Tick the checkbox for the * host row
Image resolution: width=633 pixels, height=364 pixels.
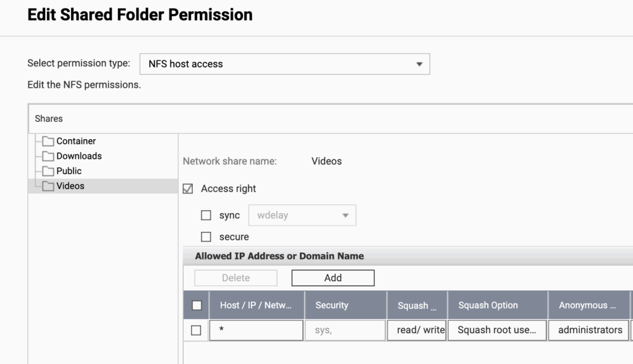(x=196, y=330)
